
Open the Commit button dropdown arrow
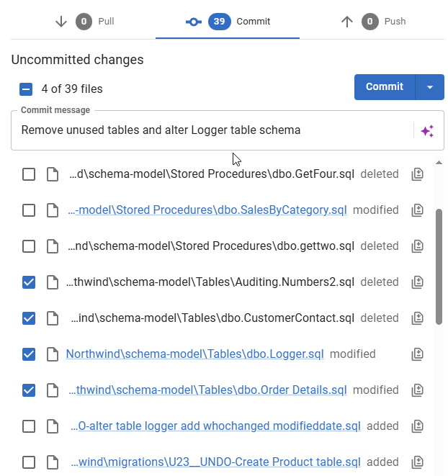click(x=430, y=87)
